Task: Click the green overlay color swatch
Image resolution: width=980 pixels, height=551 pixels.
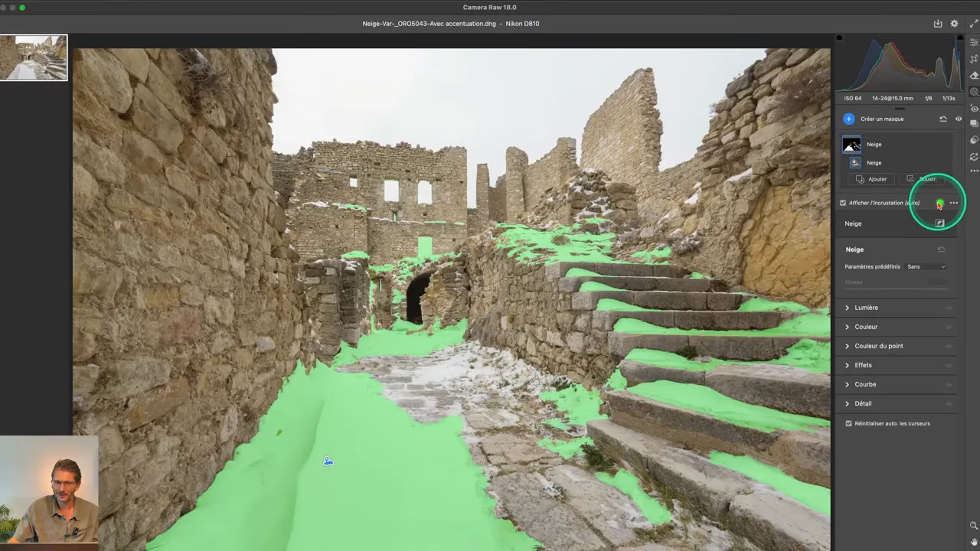Action: 939,203
